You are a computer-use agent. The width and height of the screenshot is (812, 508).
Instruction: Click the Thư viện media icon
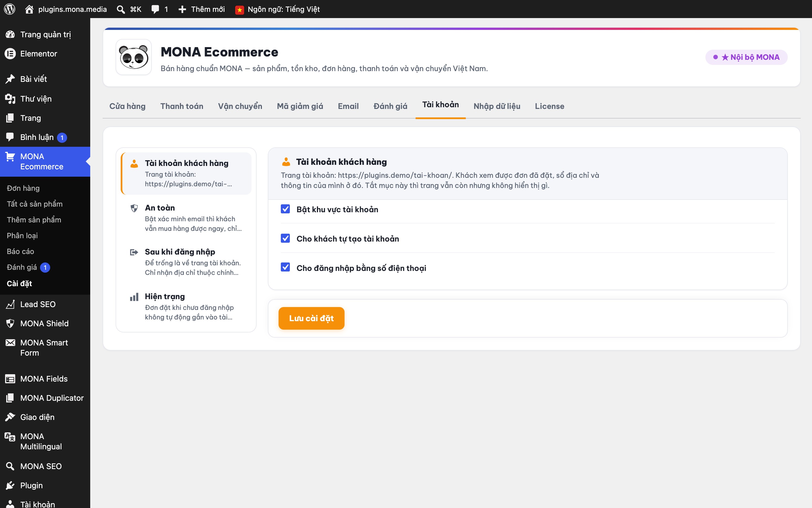pos(10,99)
